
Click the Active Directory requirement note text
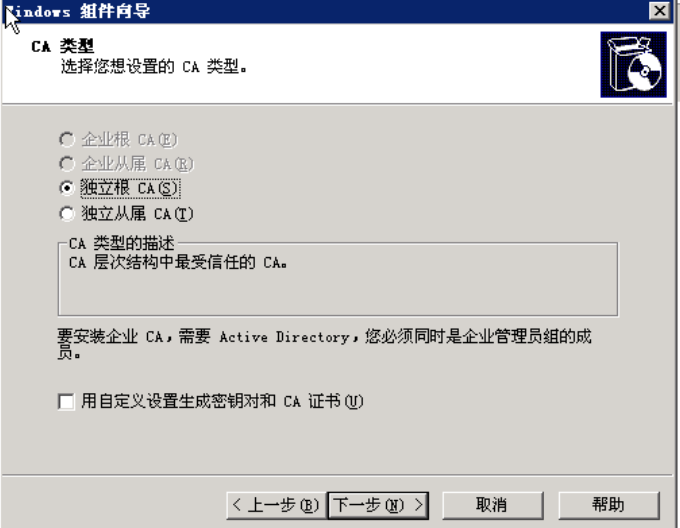coord(324,344)
